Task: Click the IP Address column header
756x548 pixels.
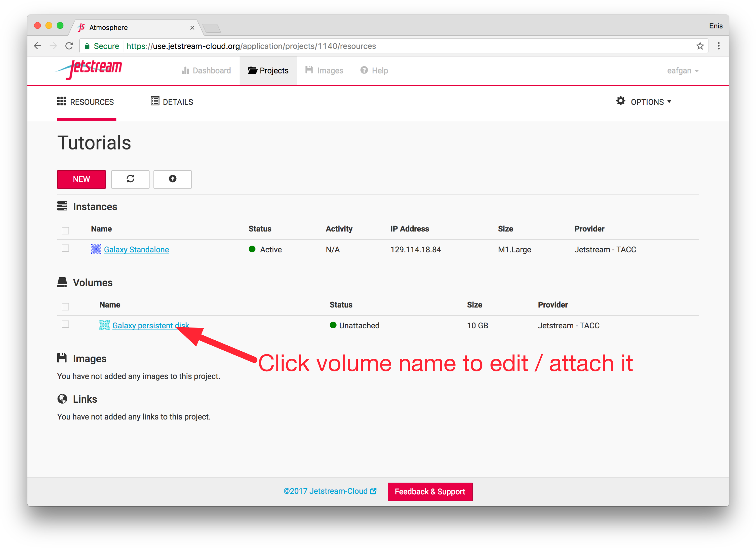Action: point(410,229)
